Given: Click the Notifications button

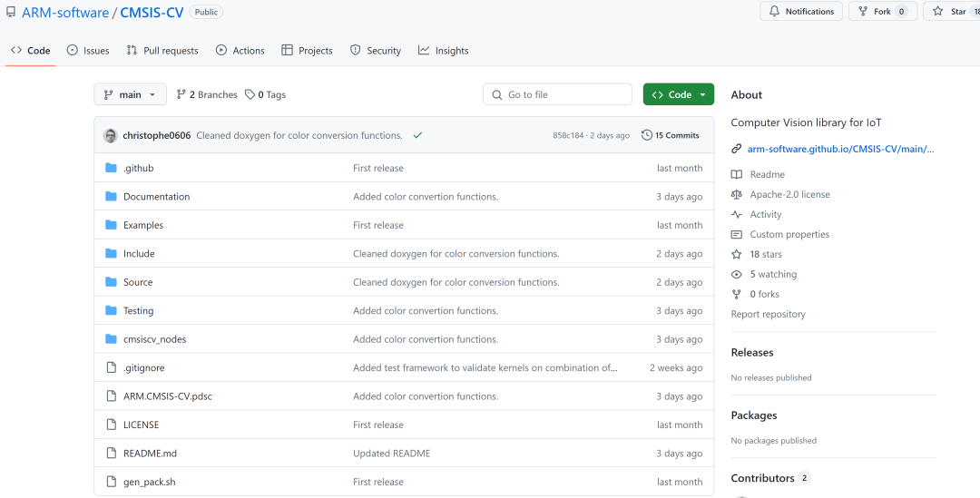Looking at the screenshot, I should 801,11.
